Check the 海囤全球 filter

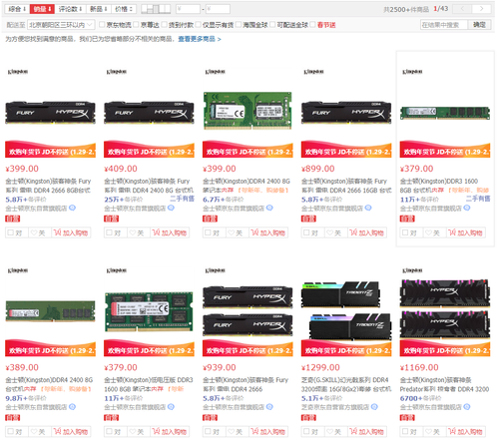click(239, 25)
